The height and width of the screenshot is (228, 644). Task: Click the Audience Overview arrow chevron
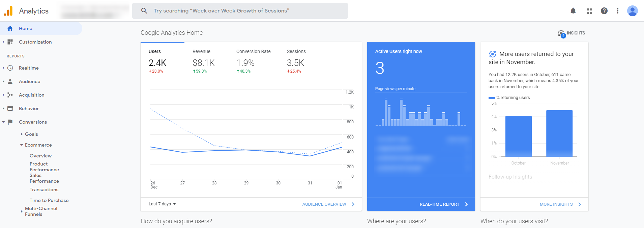click(x=353, y=204)
